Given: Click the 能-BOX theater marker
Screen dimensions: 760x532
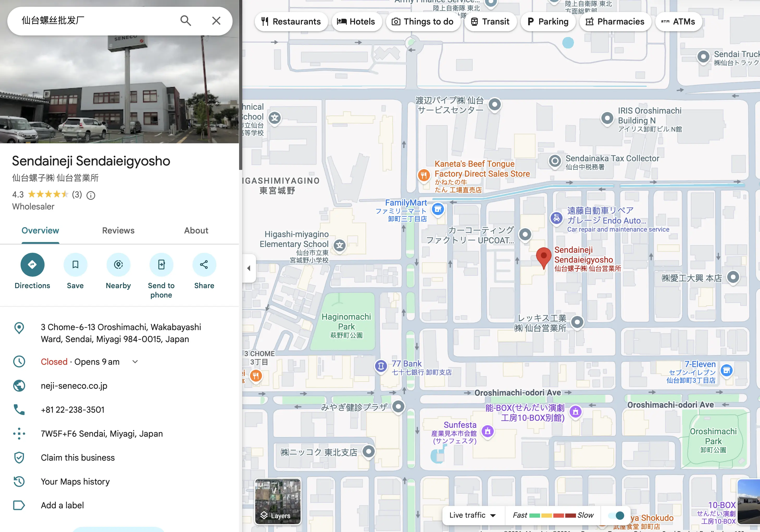Looking at the screenshot, I should coord(575,412).
